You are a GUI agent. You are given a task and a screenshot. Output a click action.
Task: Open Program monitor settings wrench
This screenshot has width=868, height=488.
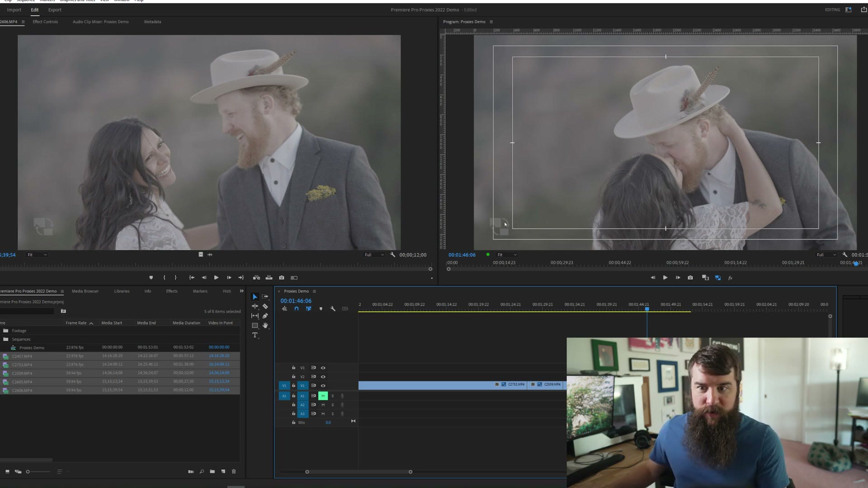(x=844, y=254)
